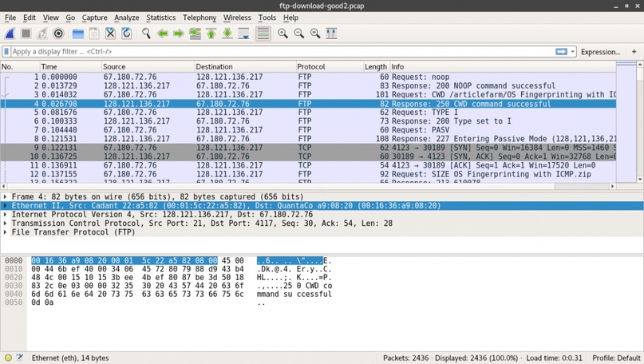This screenshot has height=364, width=644.
Task: Click the open capture file folder icon
Action: click(77, 34)
